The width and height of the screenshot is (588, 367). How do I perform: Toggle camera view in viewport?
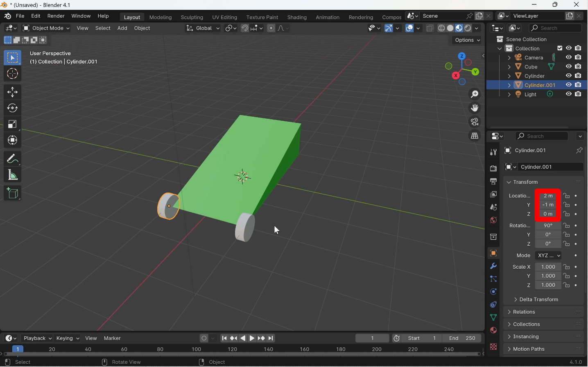[475, 122]
